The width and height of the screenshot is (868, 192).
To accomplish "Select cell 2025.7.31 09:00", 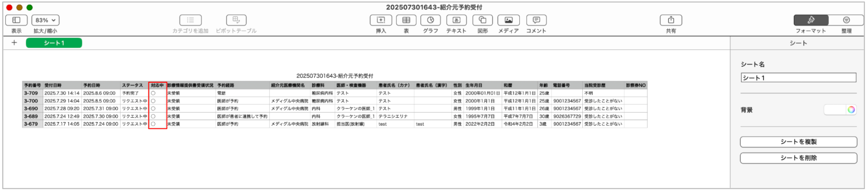I will 101,108.
